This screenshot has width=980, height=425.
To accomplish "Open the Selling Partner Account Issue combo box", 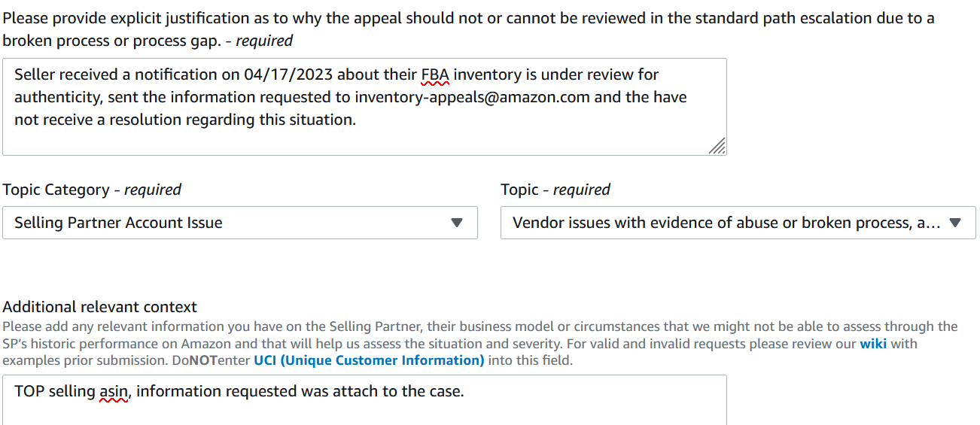I will (x=240, y=223).
